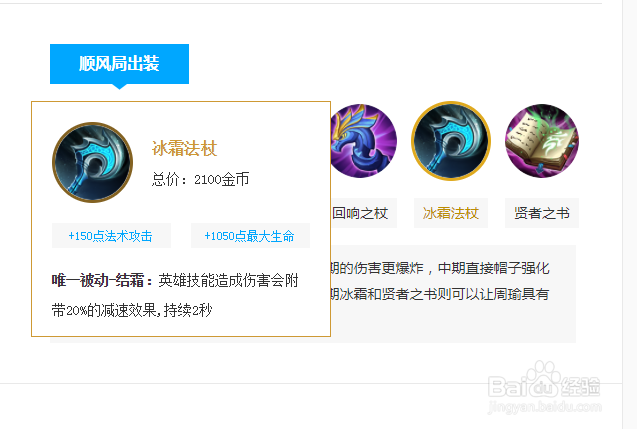Viewport: 637px width, 429px height.
Task: Click the Baidu paw print logo
Action: click(x=542, y=378)
